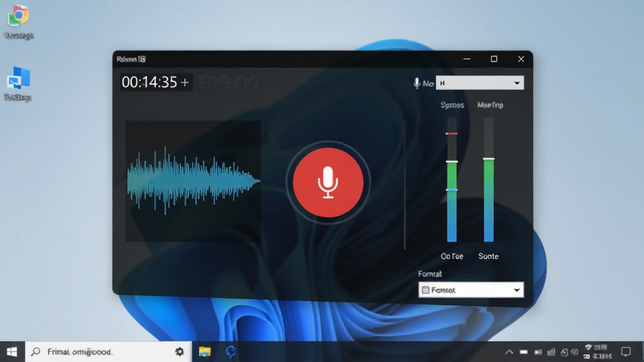The height and width of the screenshot is (362, 644).
Task: Open File Explorer from the taskbar
Action: tap(204, 352)
